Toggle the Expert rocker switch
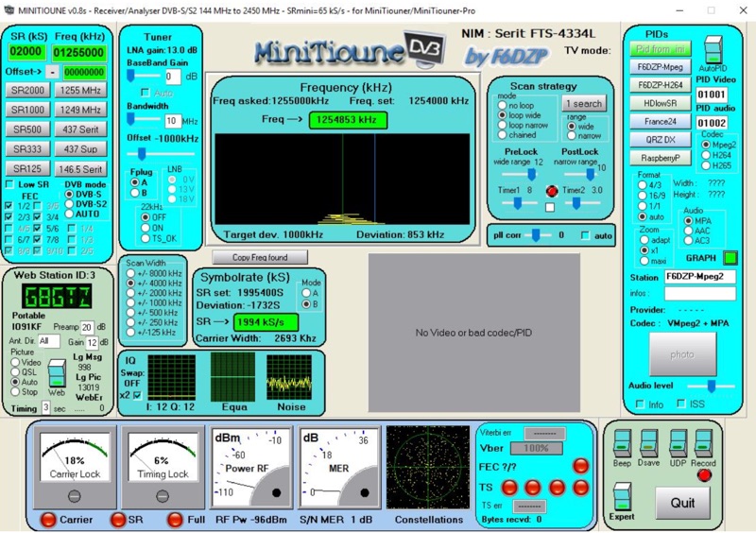Screen dimensions: 756x533 tap(622, 496)
